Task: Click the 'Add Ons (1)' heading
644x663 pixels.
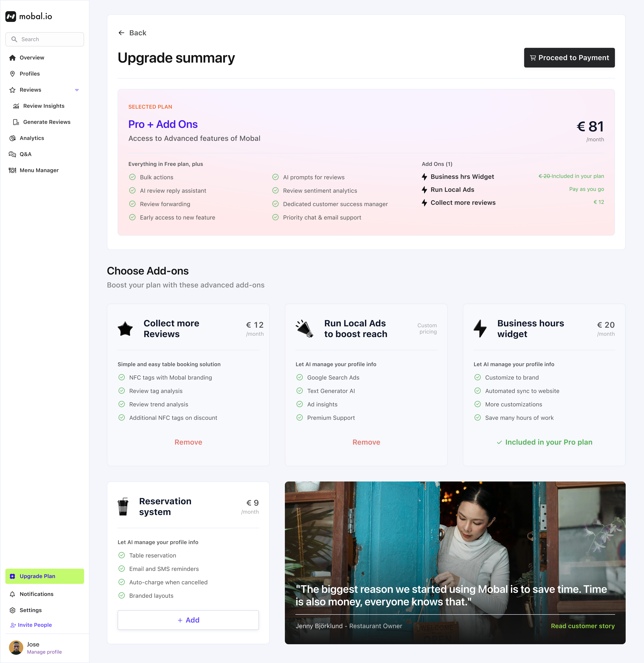Action: click(x=437, y=164)
